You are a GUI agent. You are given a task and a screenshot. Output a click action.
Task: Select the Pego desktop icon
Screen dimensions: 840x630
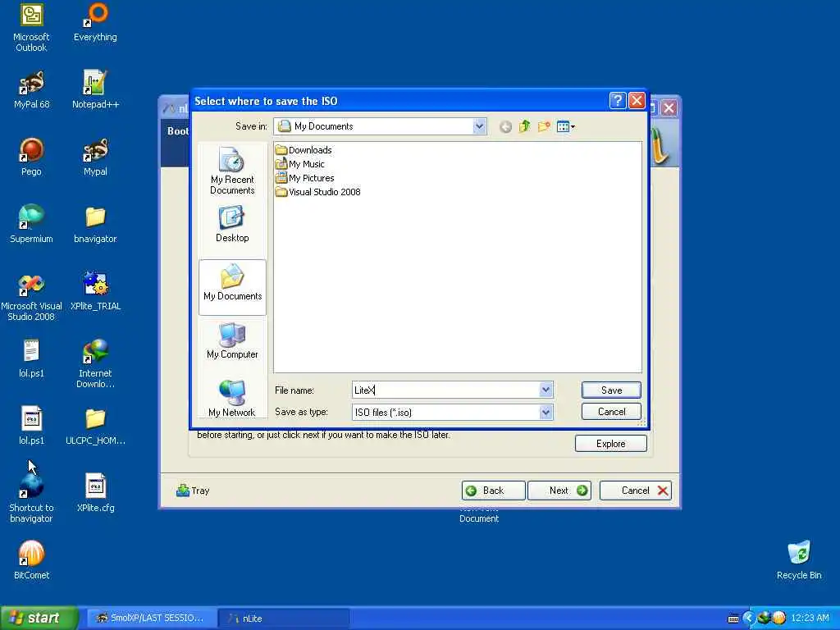31,157
